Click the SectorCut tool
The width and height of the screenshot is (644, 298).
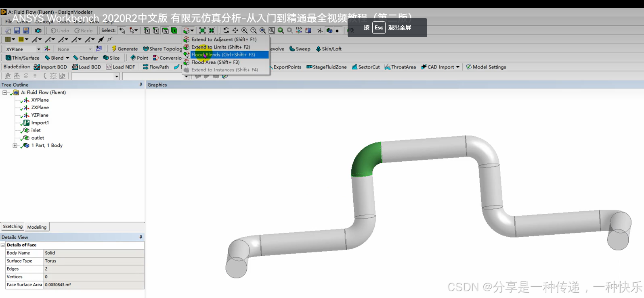366,67
